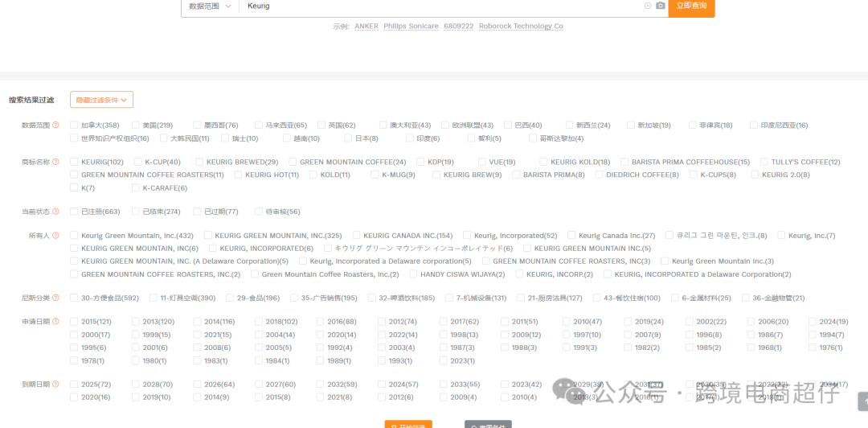This screenshot has width=868, height=428.
Task: Tick the 已注册(663) status checkbox
Action: click(74, 212)
